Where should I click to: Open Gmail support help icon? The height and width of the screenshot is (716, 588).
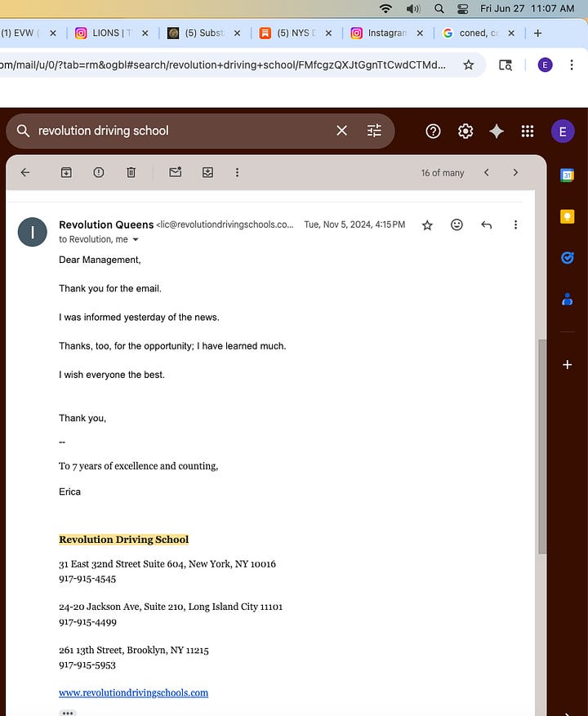[433, 131]
